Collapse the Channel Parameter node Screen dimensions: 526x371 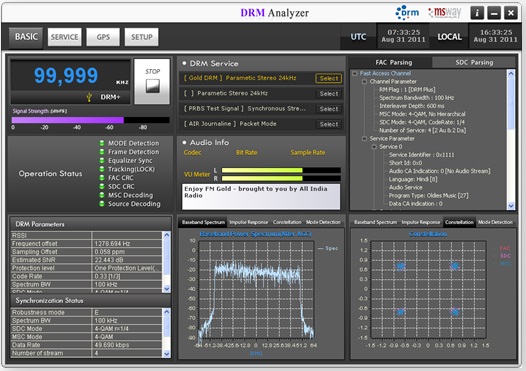pyautogui.click(x=364, y=82)
